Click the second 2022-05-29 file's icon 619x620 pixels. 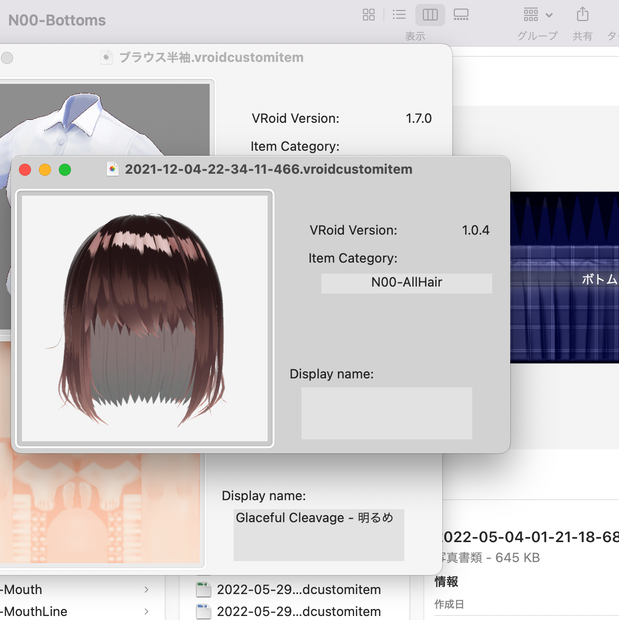click(203, 611)
